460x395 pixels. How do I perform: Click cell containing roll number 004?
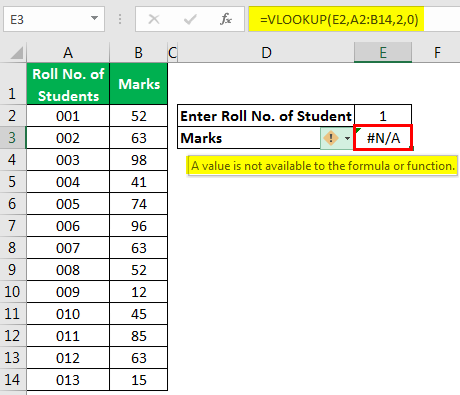(68, 182)
